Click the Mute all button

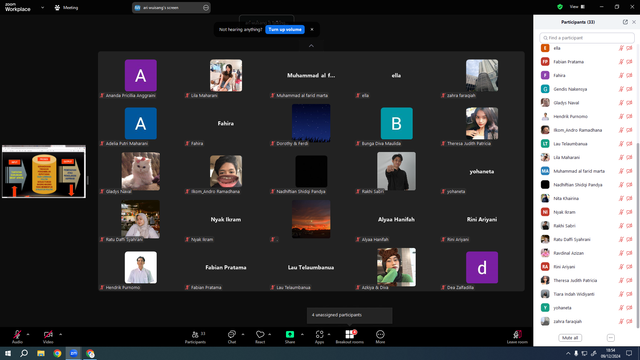point(570,338)
